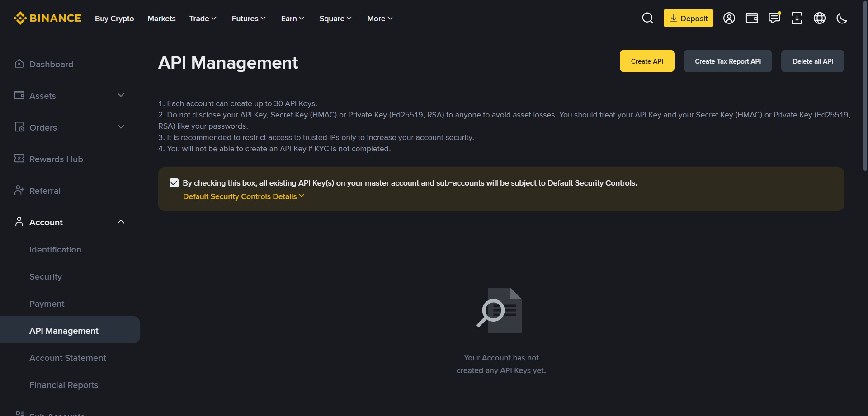Image resolution: width=868 pixels, height=416 pixels.
Task: Open the chat messages icon
Action: [x=774, y=18]
